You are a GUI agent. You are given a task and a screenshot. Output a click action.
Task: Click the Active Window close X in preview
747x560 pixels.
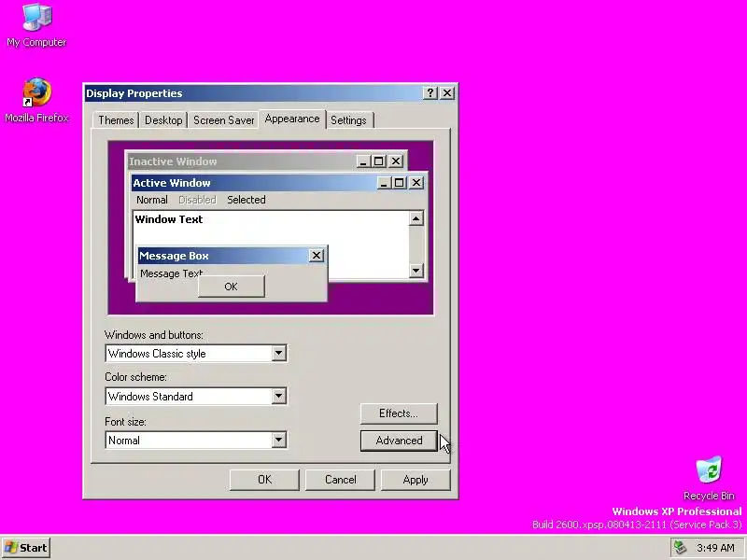click(416, 183)
